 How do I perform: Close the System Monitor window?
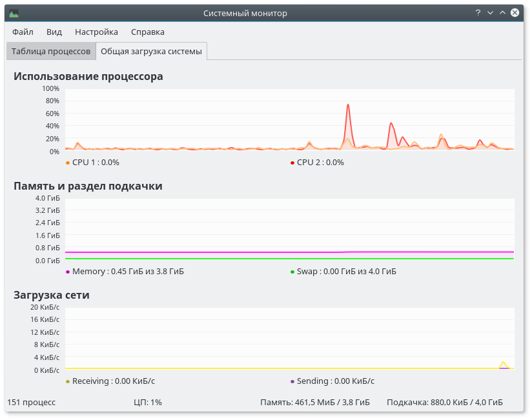click(515, 13)
